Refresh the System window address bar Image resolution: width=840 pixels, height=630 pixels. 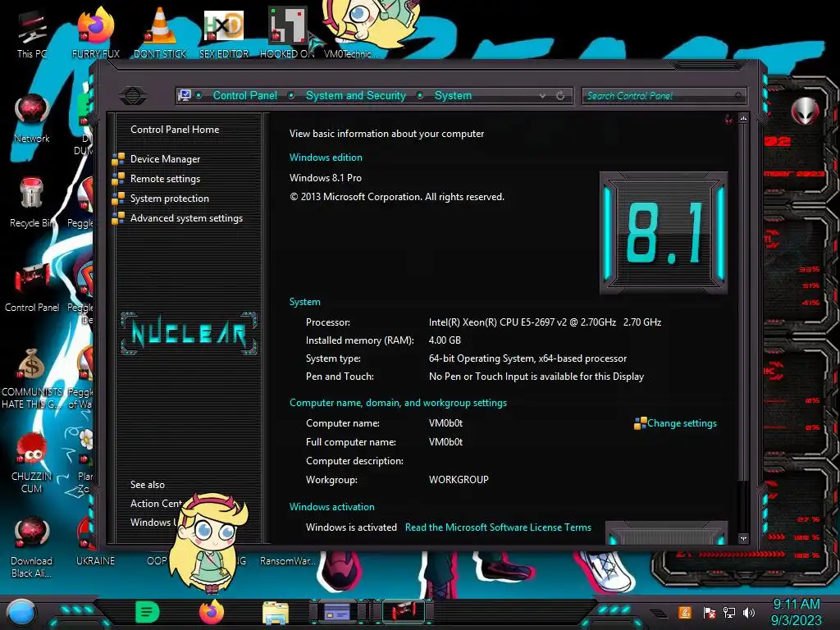(560, 96)
